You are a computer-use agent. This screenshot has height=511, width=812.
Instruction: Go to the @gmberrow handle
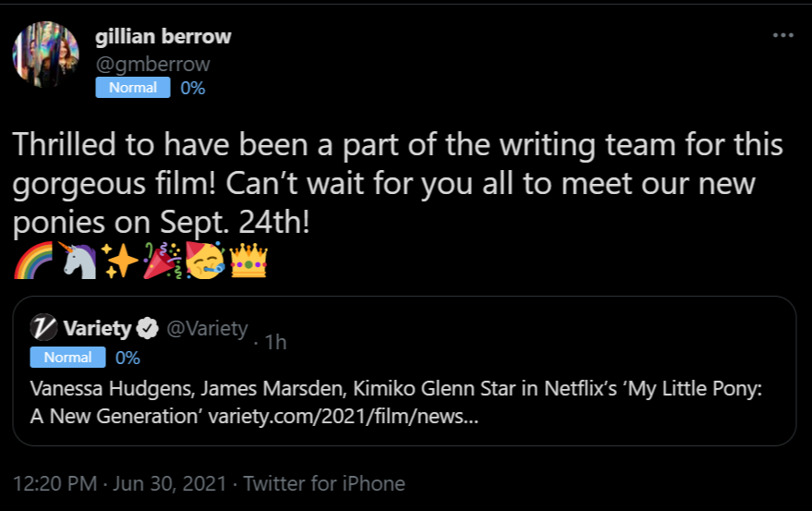click(152, 64)
